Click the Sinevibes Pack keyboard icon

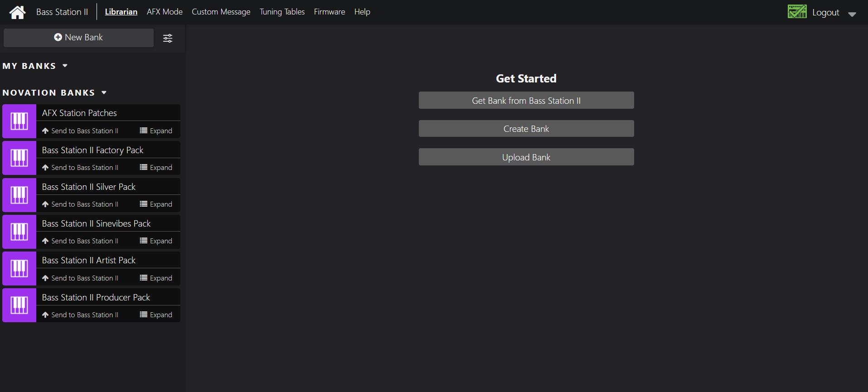(x=19, y=232)
